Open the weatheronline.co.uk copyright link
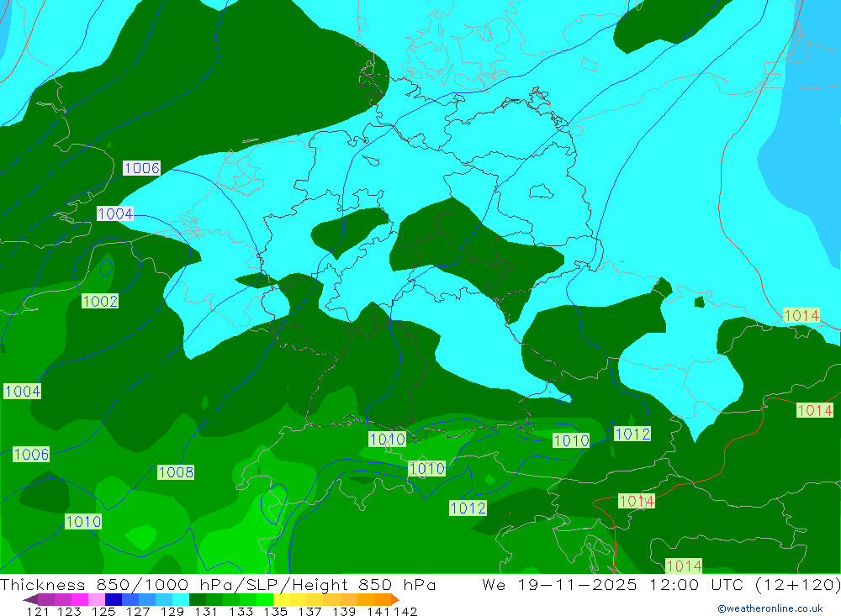The height and width of the screenshot is (616, 841). pyautogui.click(x=770, y=608)
